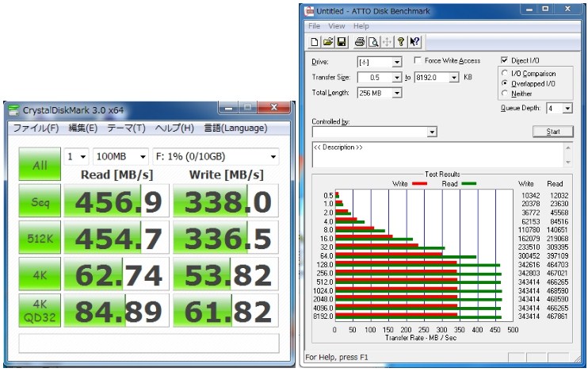Enable the Force Write Access checkbox
The width and height of the screenshot is (588, 372).
417,60
